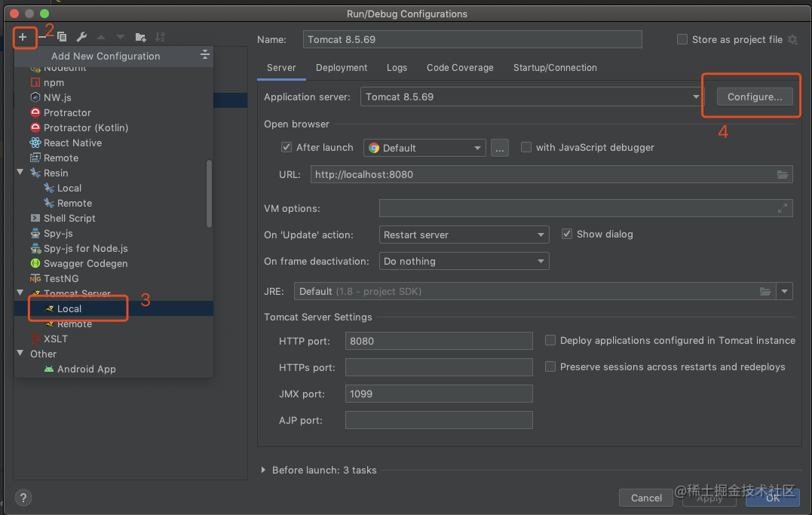812x515 pixels.
Task: Enable Preserve sessions across restarts and redeploys
Action: coord(550,366)
